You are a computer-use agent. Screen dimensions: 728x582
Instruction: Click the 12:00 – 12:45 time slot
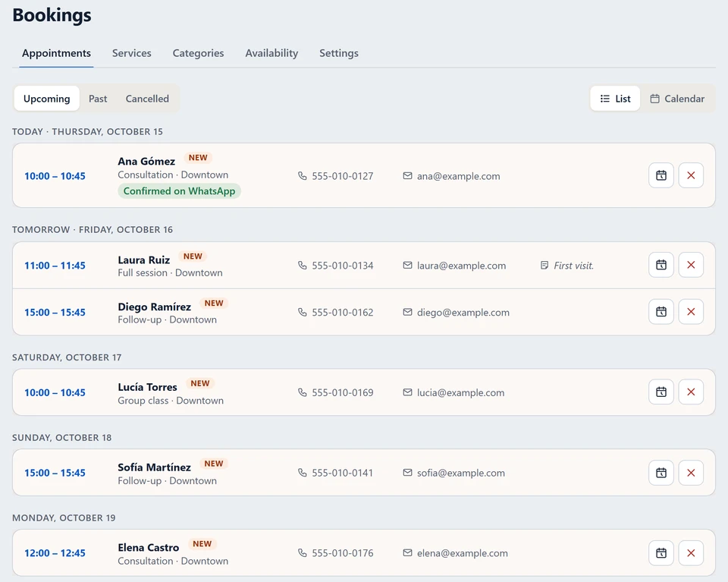[55, 553]
